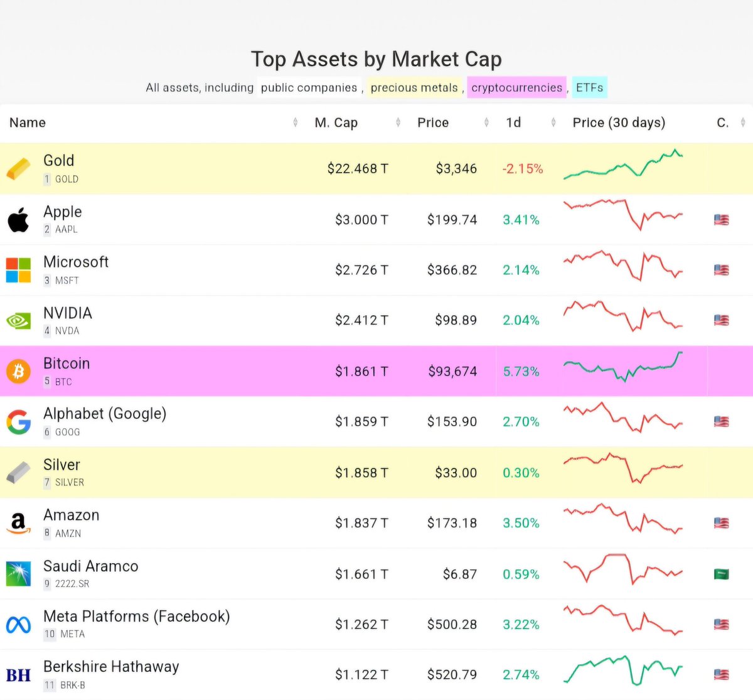Click the Bitcoin logo icon
The width and height of the screenshot is (753, 700).
[18, 371]
